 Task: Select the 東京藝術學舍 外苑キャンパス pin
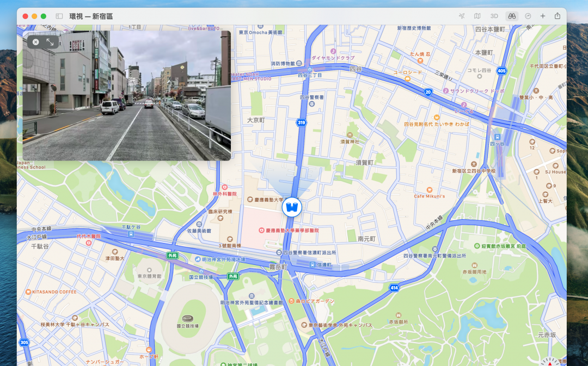304,325
